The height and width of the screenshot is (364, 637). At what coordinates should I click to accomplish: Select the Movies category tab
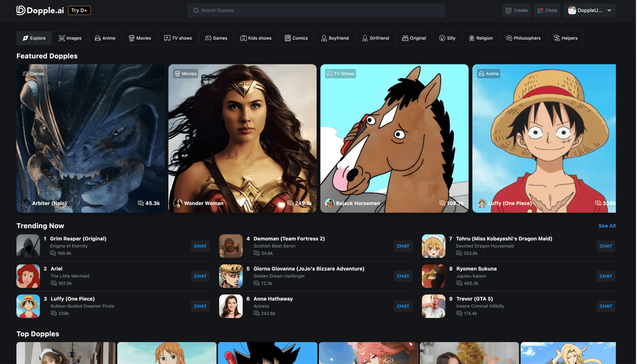pos(140,38)
